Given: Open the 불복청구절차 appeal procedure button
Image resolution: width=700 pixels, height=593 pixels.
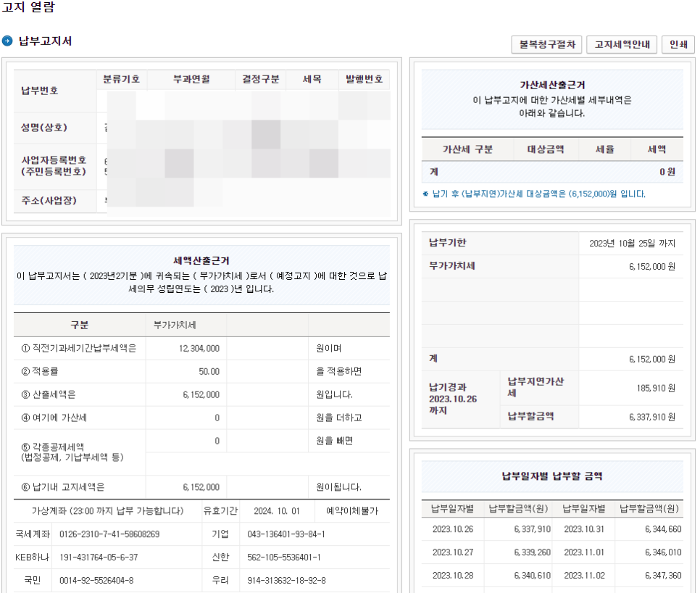Looking at the screenshot, I should (x=546, y=44).
